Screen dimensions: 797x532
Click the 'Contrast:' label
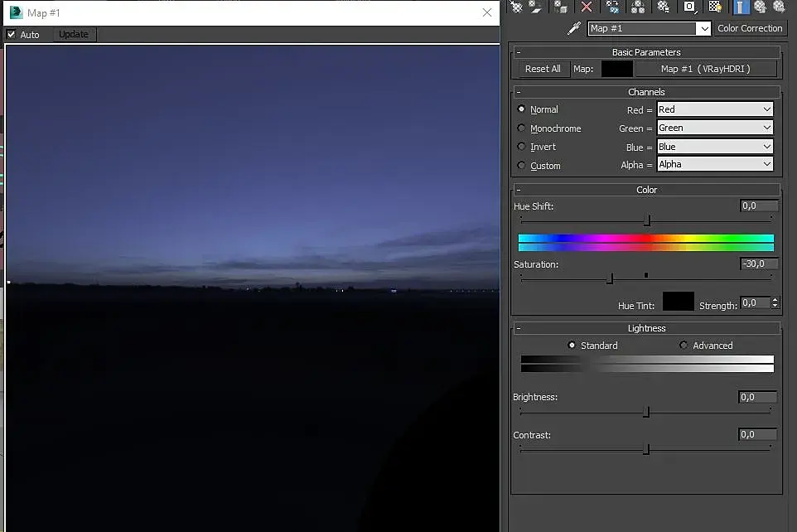532,435
